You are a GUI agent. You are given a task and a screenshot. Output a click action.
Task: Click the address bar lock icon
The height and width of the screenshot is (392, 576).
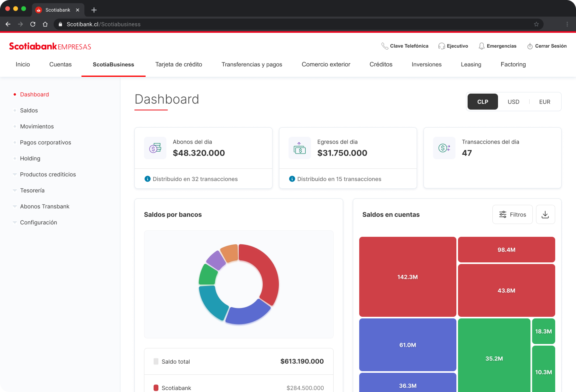tap(60, 24)
